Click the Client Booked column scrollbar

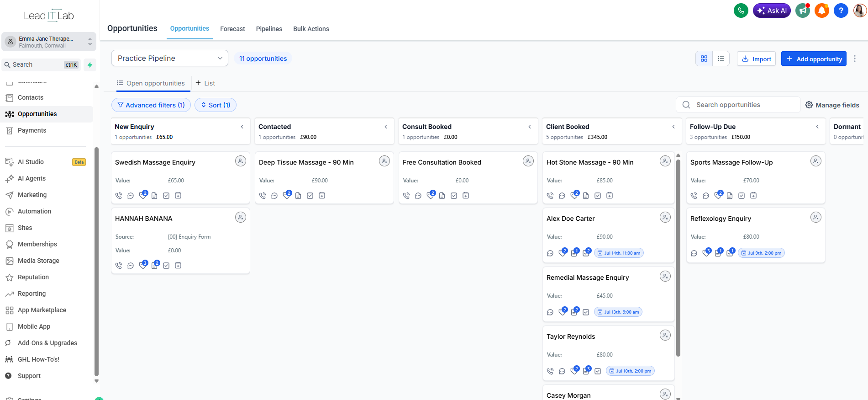click(x=678, y=256)
